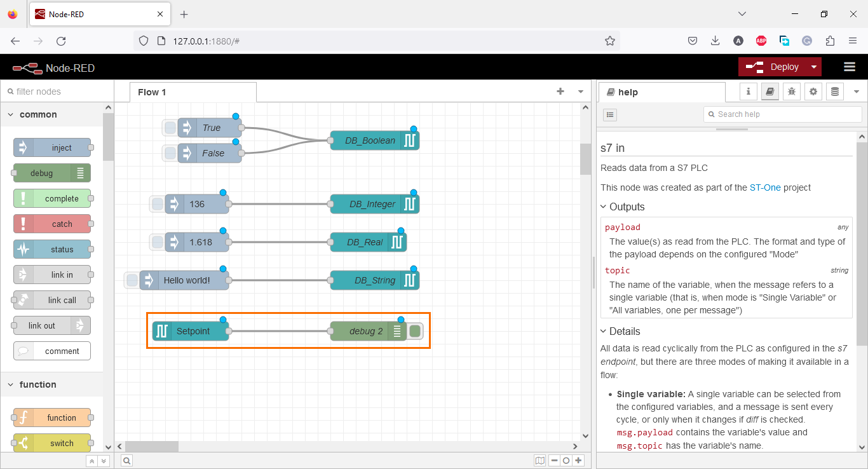Trigger the False inject node button
Image resolution: width=868 pixels, height=469 pixels.
(170, 153)
